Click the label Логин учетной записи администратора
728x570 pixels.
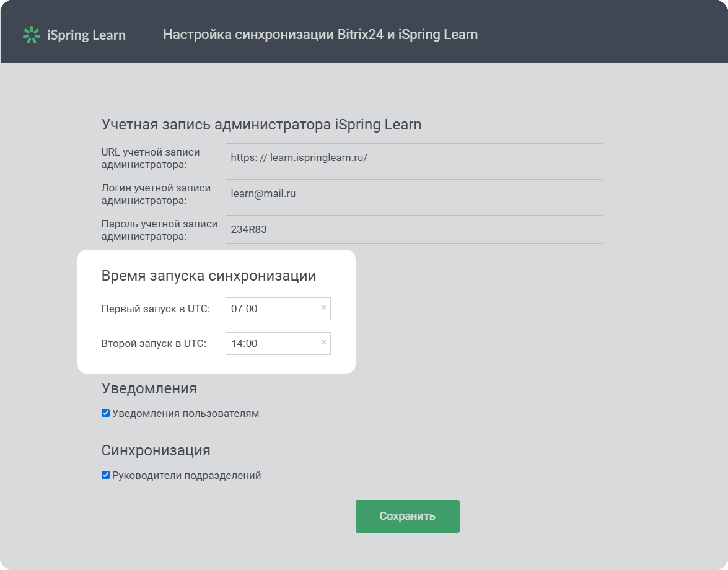[x=156, y=194]
